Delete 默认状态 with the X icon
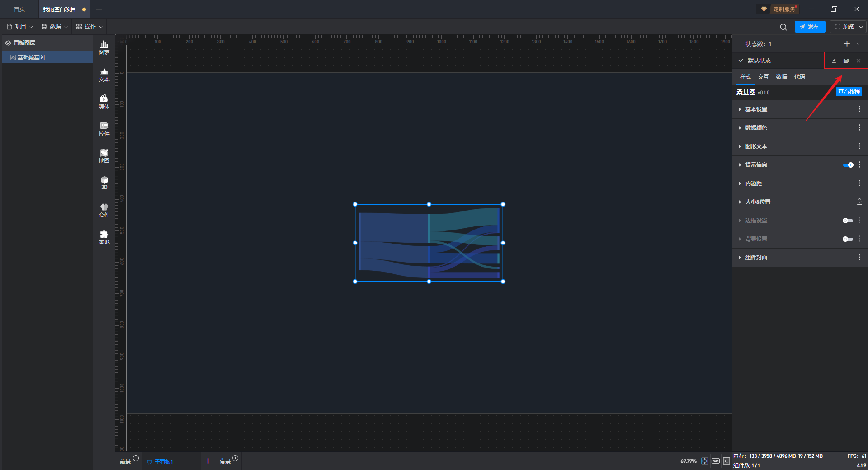This screenshot has width=868, height=470. (859, 61)
